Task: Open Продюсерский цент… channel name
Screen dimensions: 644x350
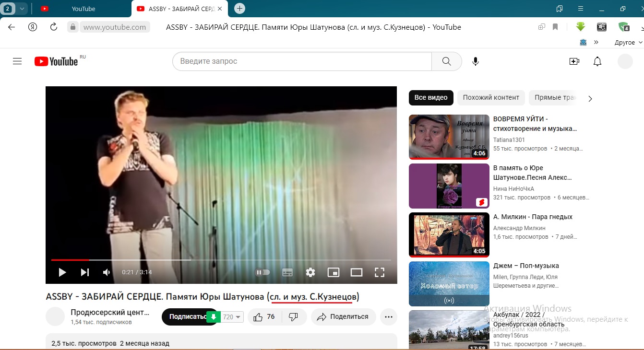Action: 110,313
